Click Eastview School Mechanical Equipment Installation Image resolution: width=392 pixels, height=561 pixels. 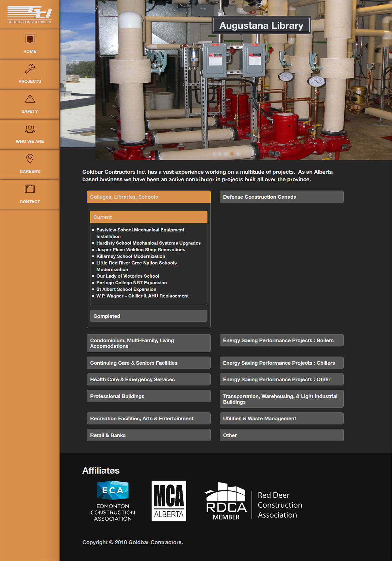click(x=140, y=233)
